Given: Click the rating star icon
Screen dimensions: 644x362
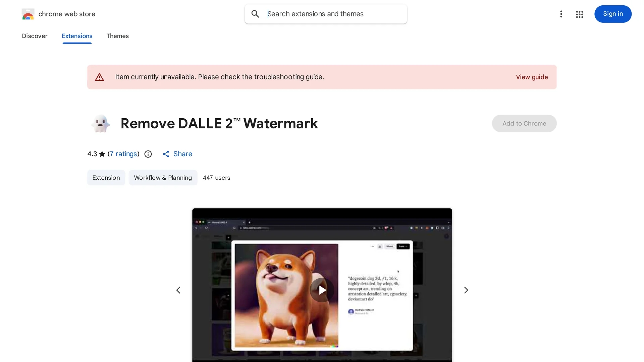Looking at the screenshot, I should coord(102,154).
